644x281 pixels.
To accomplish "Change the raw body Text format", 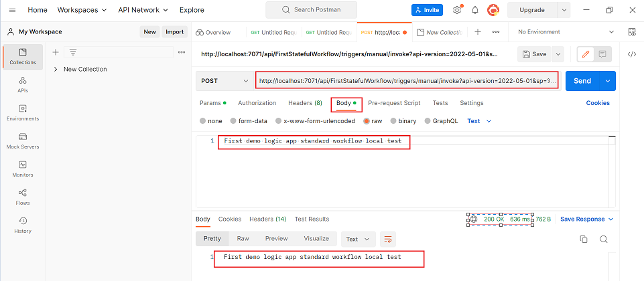I will pos(479,121).
